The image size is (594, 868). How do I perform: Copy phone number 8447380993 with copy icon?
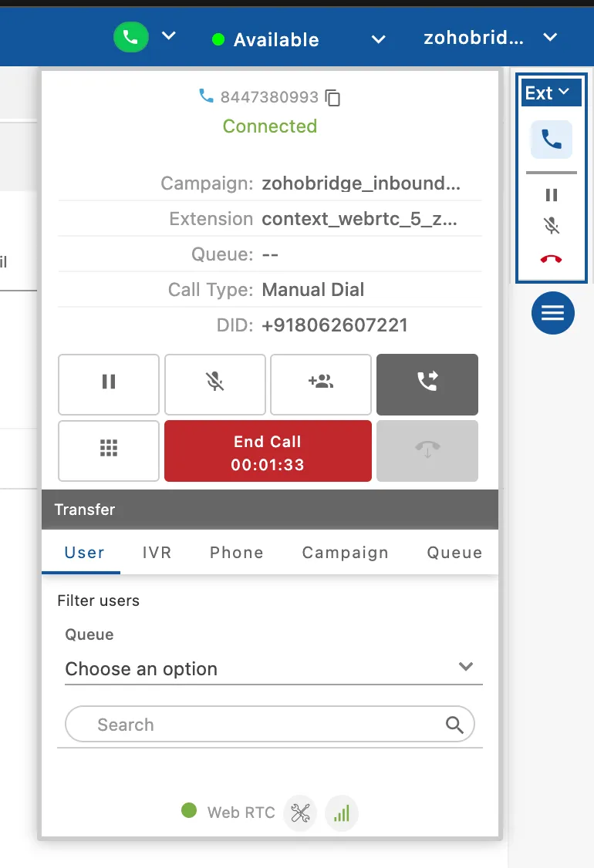click(332, 98)
